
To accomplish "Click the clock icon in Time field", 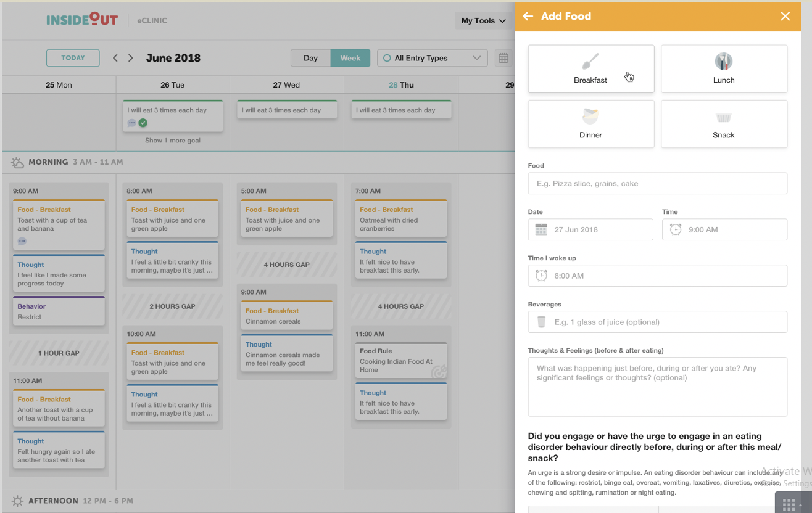I will click(676, 229).
